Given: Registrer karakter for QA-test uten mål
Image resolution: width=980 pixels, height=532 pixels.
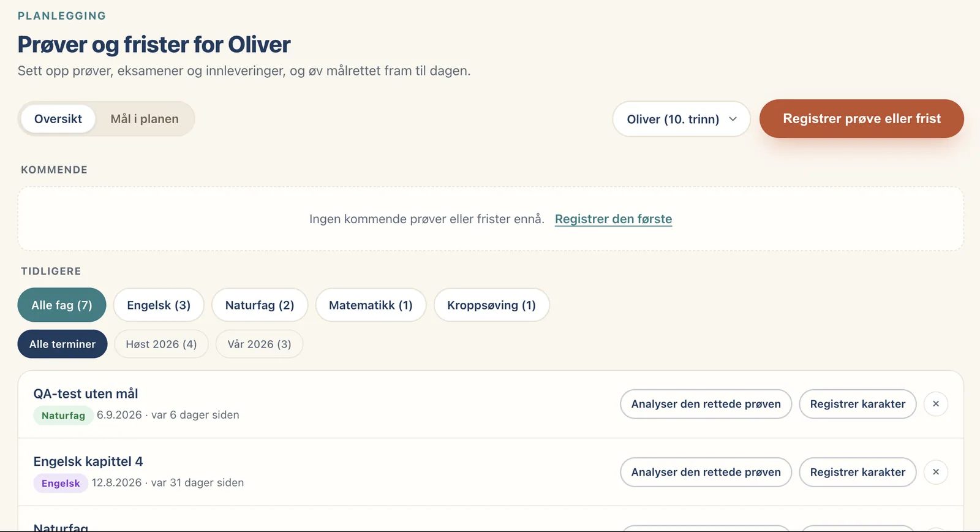Looking at the screenshot, I should click(858, 404).
